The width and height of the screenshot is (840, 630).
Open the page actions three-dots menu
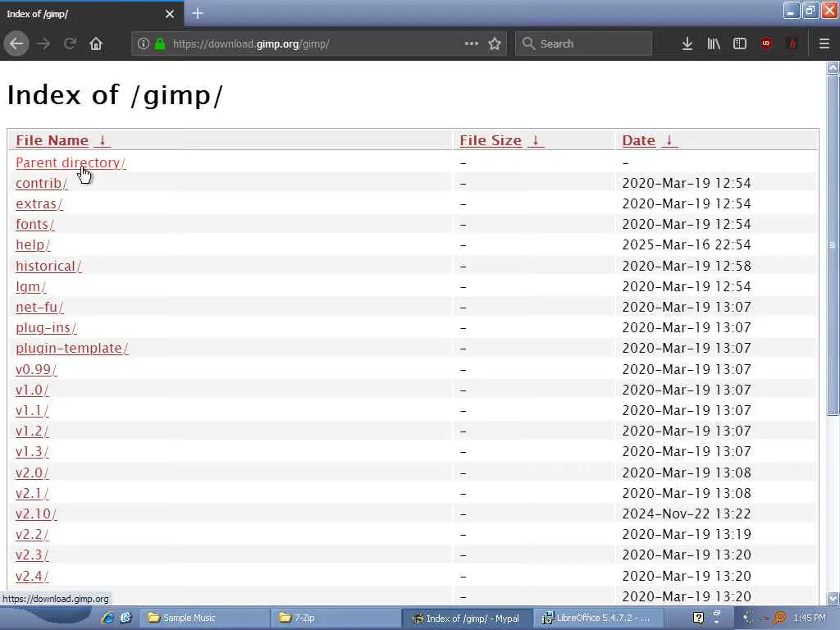[x=472, y=44]
